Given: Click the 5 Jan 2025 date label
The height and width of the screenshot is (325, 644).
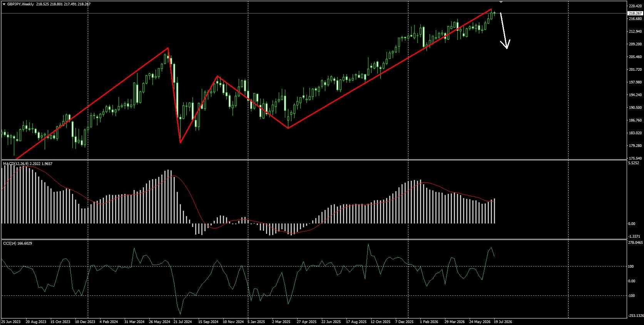Looking at the screenshot, I should (256, 322).
